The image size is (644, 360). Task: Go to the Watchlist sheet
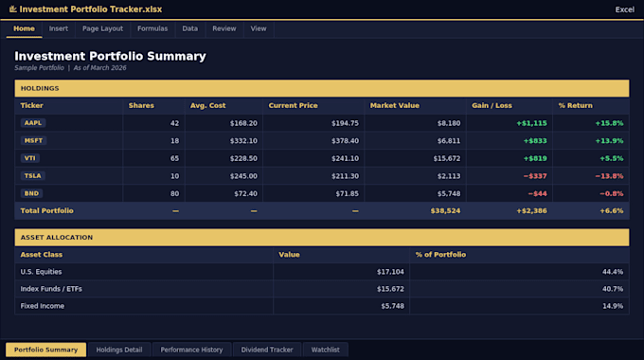(325, 350)
